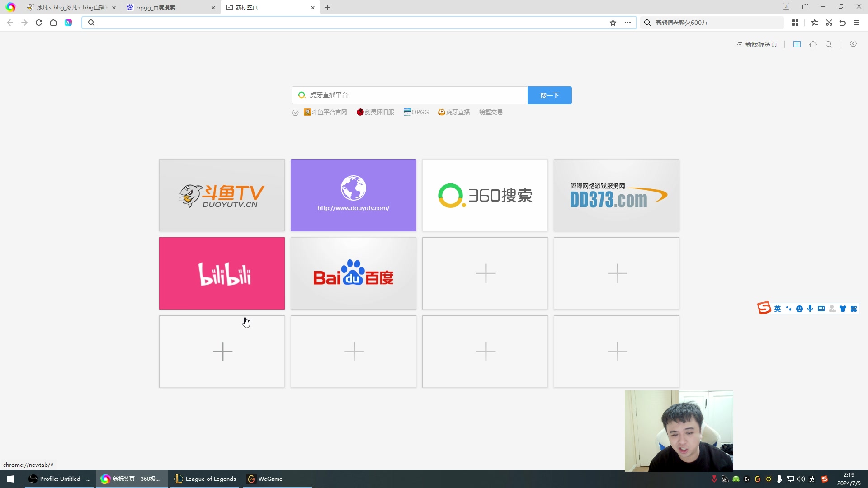Go back to previous page
Screen dimensions: 868x488
(10, 23)
